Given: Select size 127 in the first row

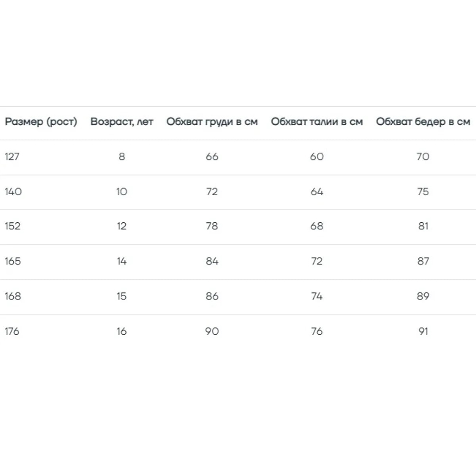Looking at the screenshot, I should (x=12, y=157).
